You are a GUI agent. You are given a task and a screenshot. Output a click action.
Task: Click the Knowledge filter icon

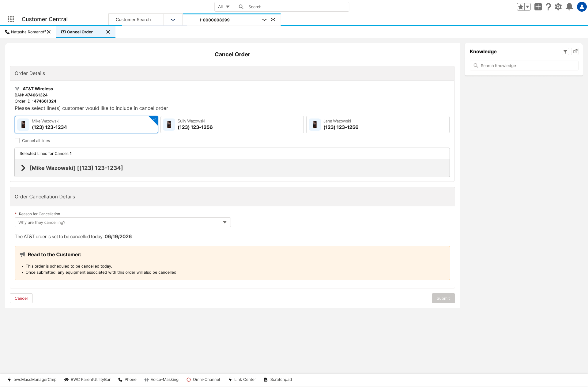point(565,51)
